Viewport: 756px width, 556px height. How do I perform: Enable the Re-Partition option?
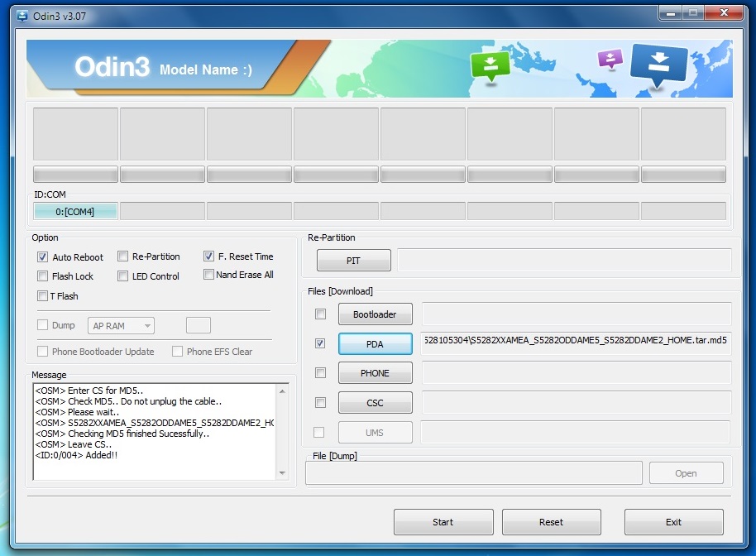pyautogui.click(x=121, y=256)
